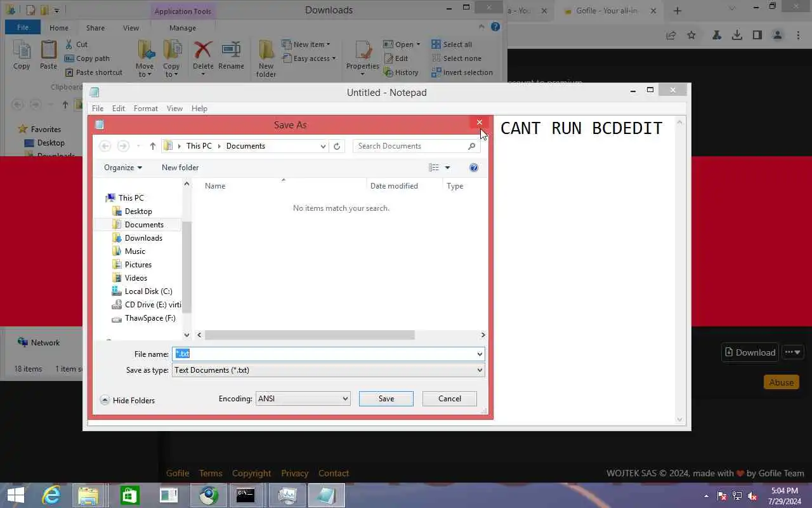812x508 pixels.
Task: Click Open in Explorer ribbon
Action: 402,44
